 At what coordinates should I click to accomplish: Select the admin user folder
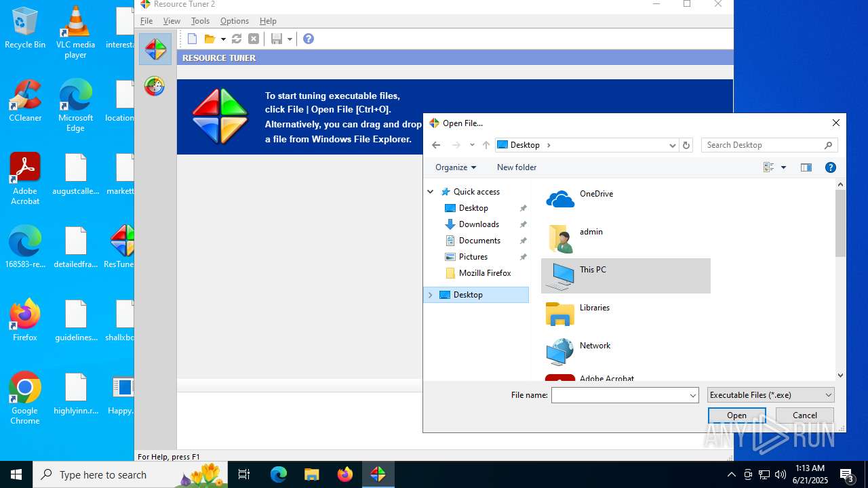tap(625, 238)
